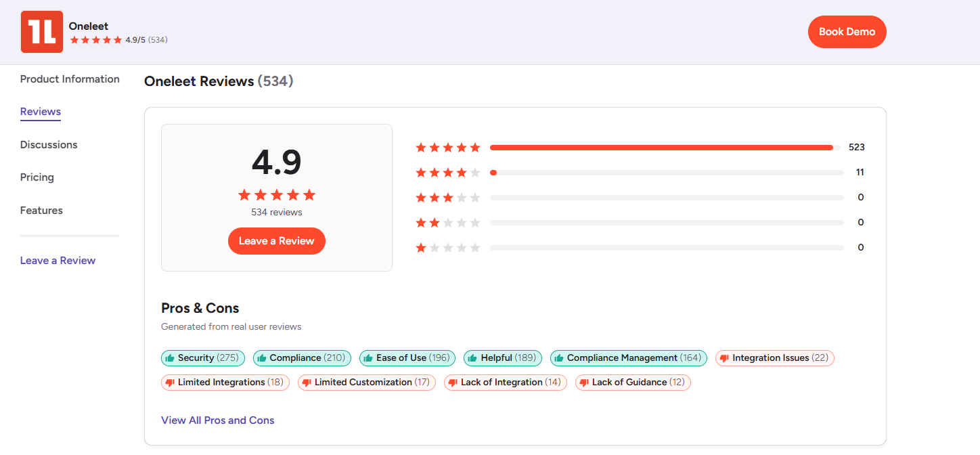This screenshot has width=980, height=455.
Task: Select the Limited Integrations (18) con tag
Action: (225, 383)
